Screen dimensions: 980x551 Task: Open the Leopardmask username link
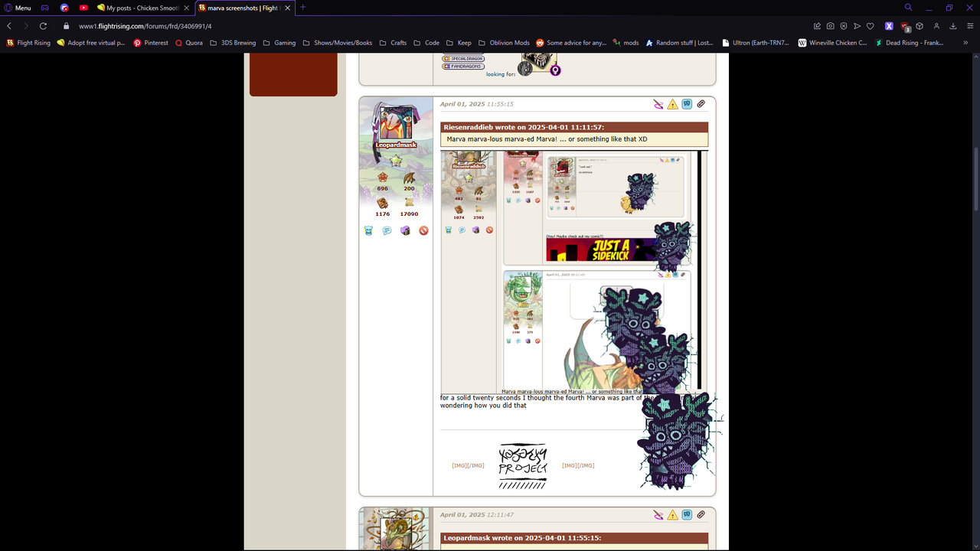(x=396, y=145)
